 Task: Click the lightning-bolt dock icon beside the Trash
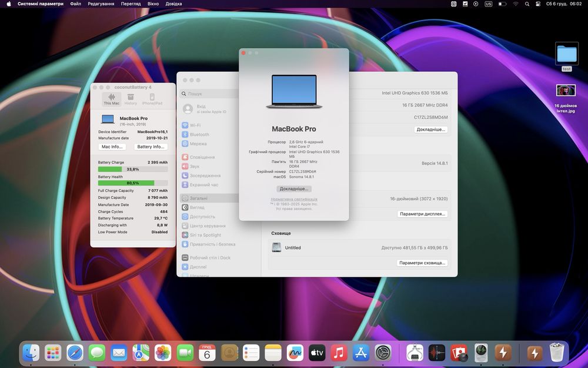click(x=534, y=353)
